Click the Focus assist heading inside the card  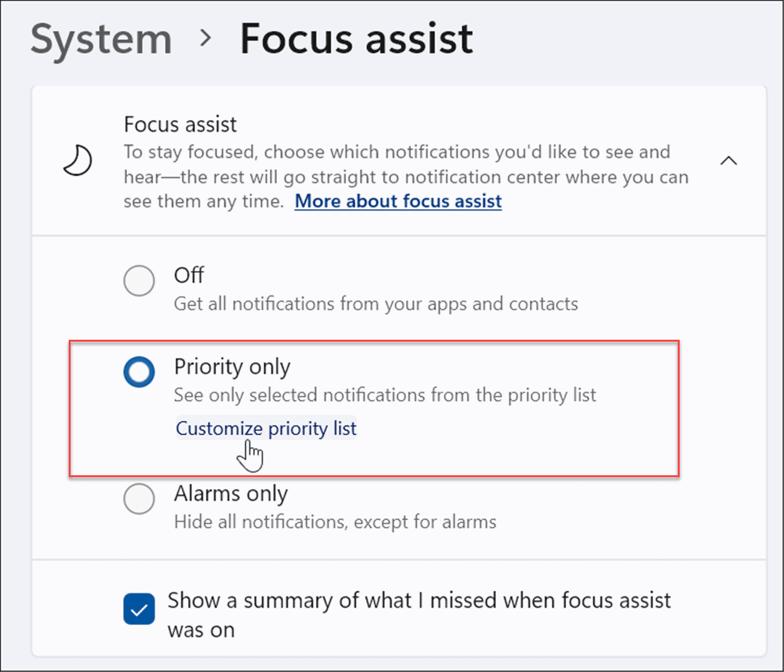click(x=180, y=124)
